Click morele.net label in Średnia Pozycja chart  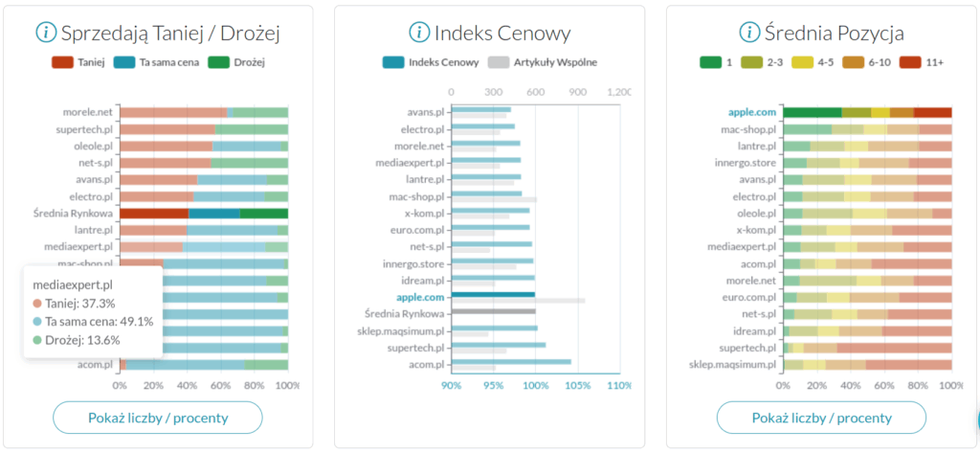[750, 281]
